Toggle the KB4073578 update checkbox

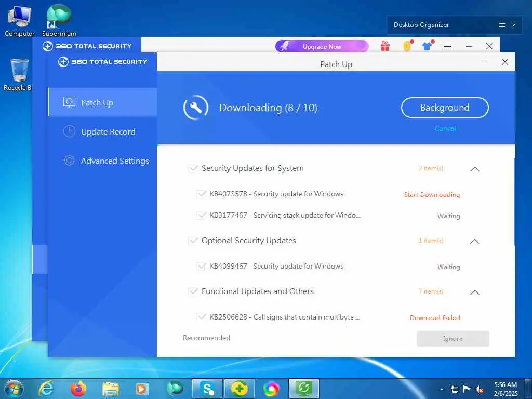coord(201,194)
